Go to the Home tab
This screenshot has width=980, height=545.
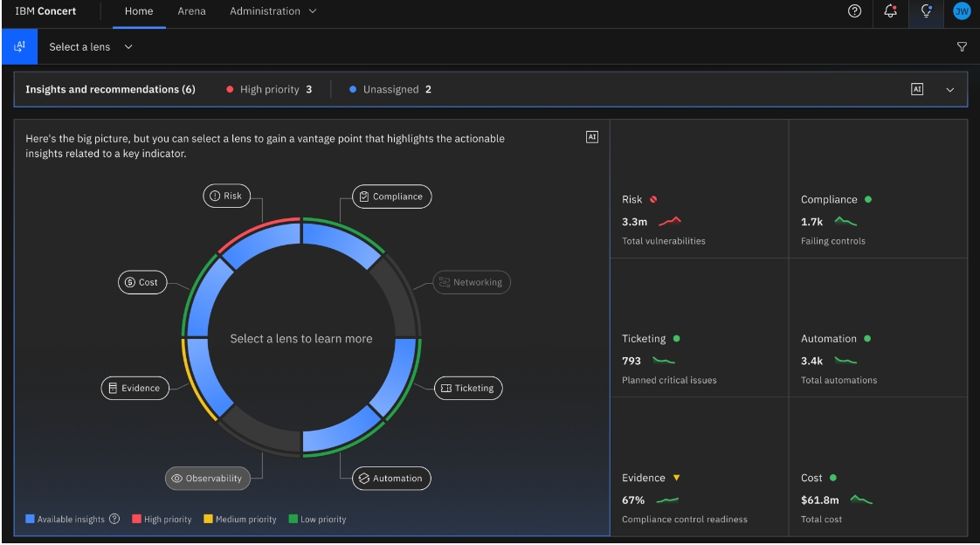tap(139, 11)
